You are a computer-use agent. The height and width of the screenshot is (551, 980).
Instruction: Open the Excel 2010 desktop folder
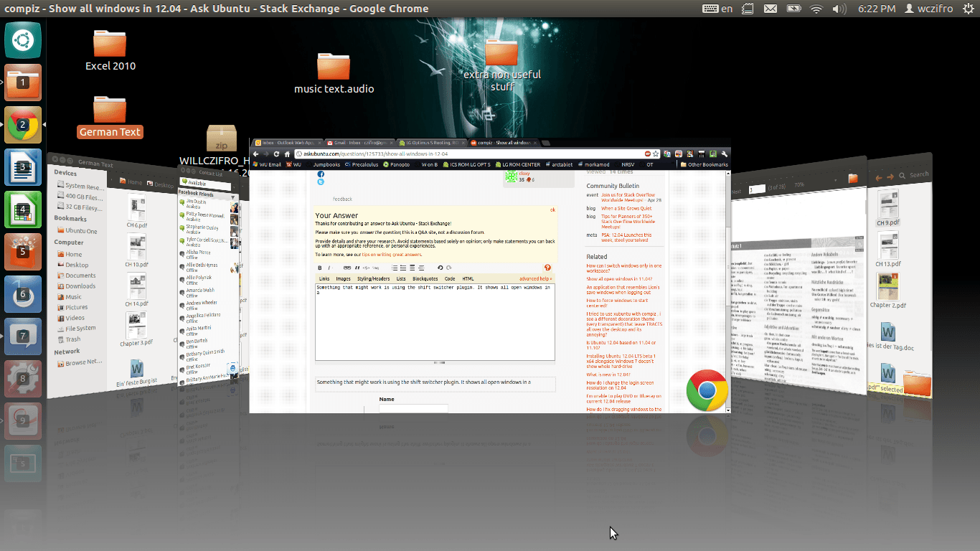pos(110,50)
